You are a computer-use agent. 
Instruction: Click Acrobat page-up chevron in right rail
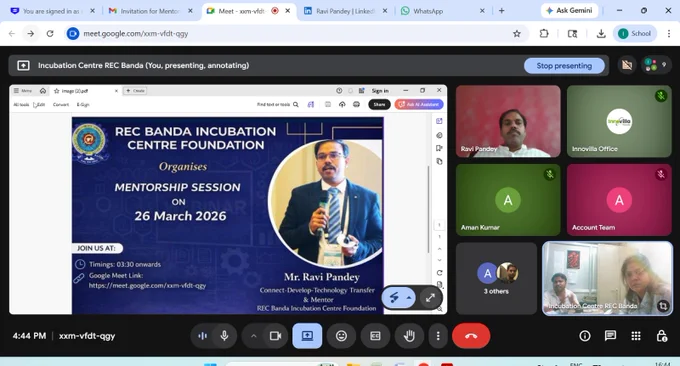(439, 249)
